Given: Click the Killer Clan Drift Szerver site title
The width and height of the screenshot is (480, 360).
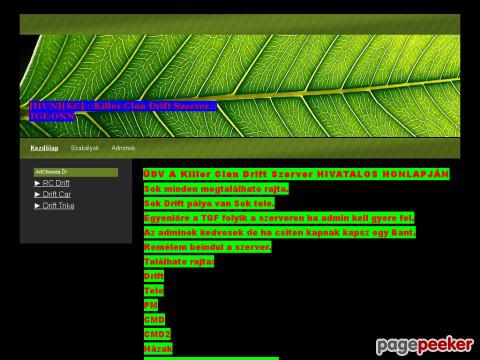Looking at the screenshot, I should 123,111.
